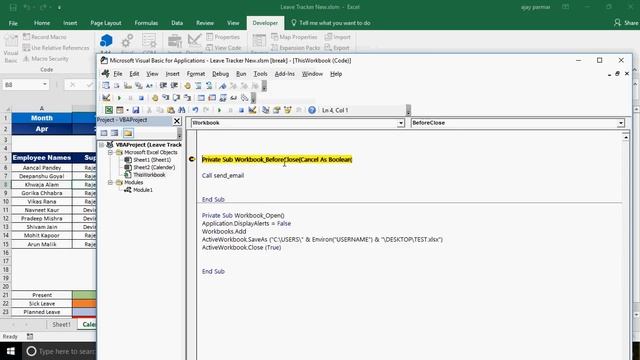Click the Insert UserForm icon

[x=120, y=110]
